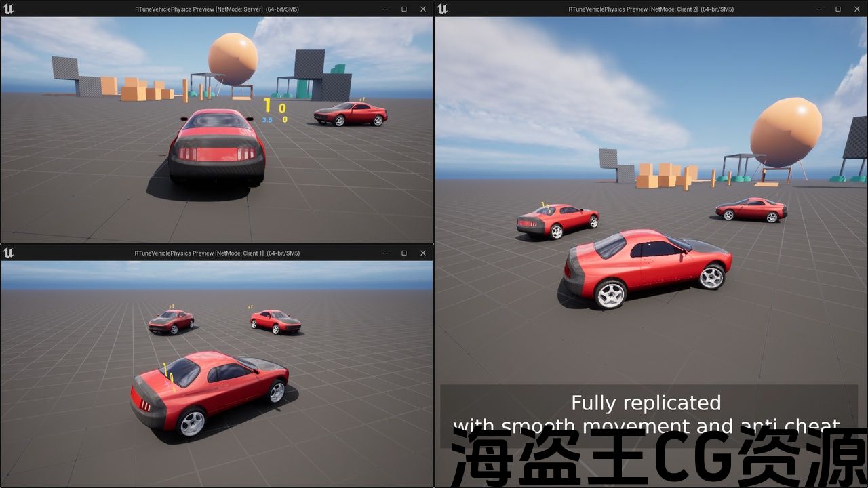The image size is (868, 488).
Task: Click the "Fully replicated" caption overlay
Action: click(x=646, y=403)
